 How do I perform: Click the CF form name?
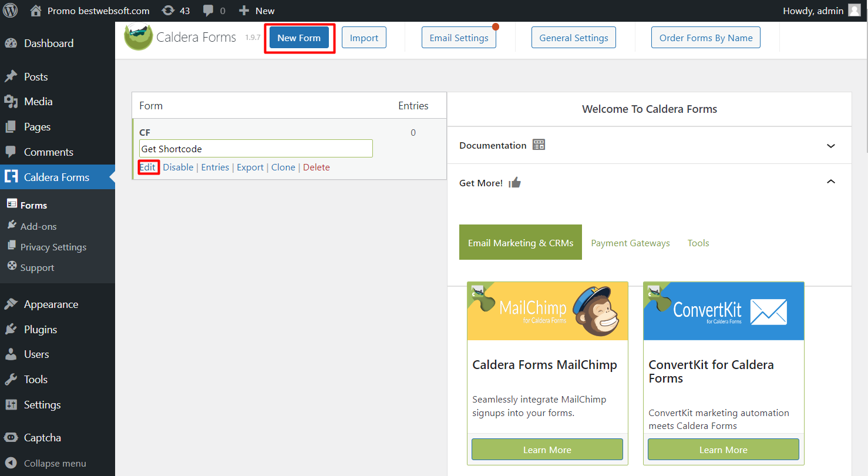145,133
